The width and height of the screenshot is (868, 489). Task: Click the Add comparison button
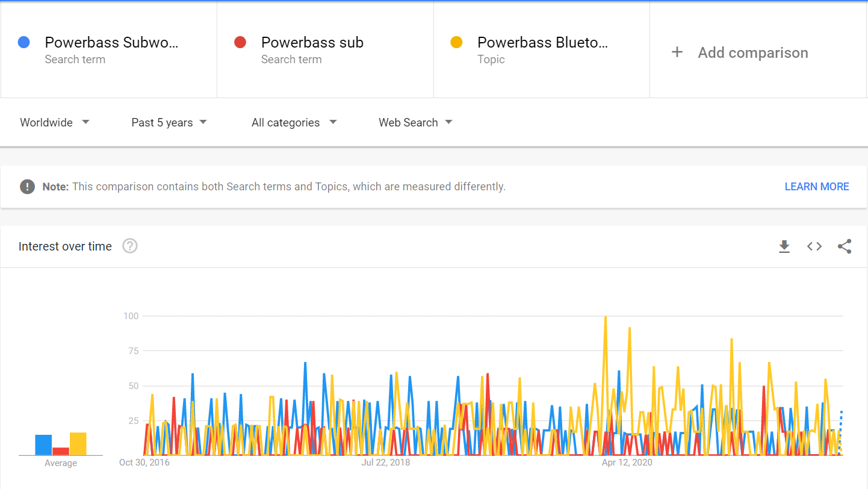click(x=752, y=53)
